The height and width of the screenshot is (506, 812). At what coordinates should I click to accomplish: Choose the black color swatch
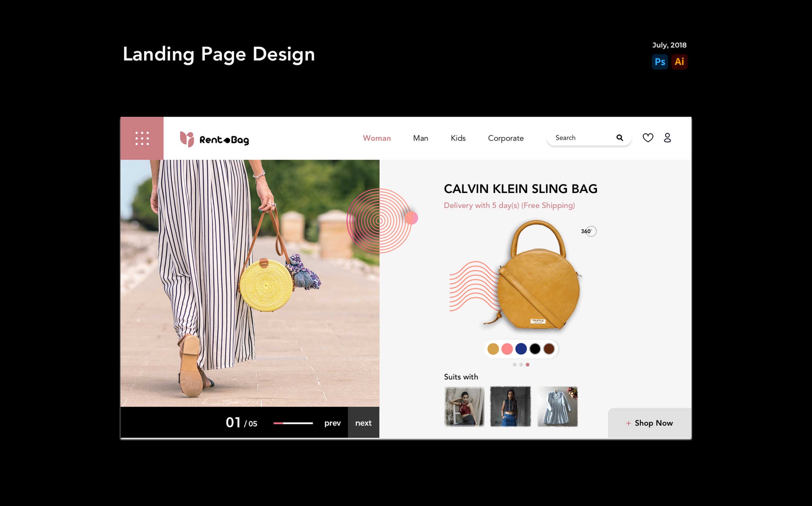pyautogui.click(x=535, y=349)
